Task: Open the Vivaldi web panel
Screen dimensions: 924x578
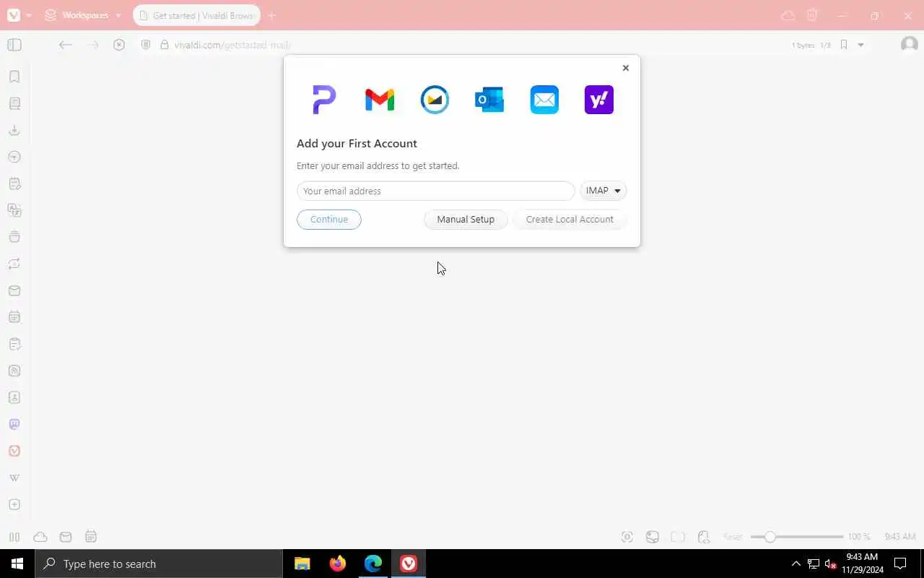Action: pyautogui.click(x=14, y=451)
